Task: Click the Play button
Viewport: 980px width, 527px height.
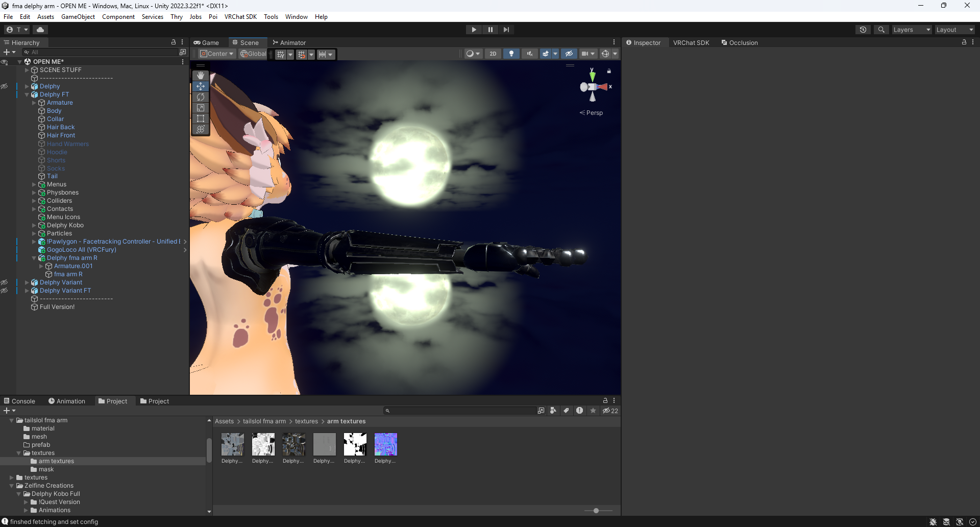Action: (x=474, y=30)
